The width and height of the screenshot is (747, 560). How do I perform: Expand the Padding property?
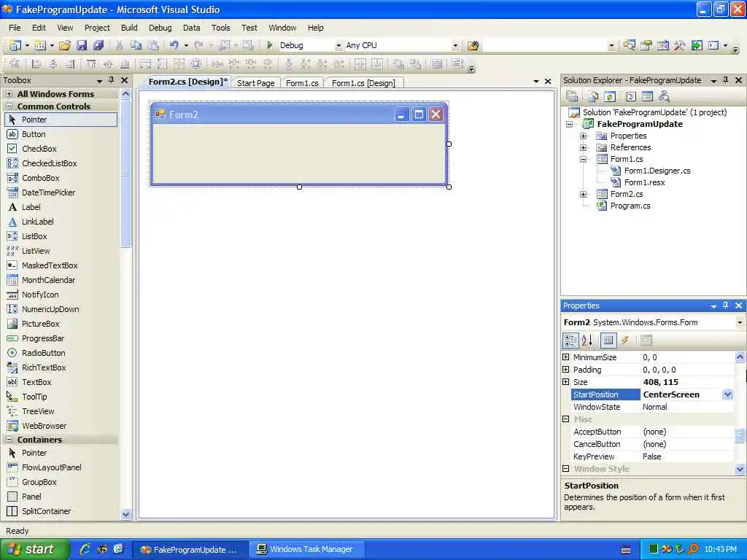pyautogui.click(x=566, y=370)
